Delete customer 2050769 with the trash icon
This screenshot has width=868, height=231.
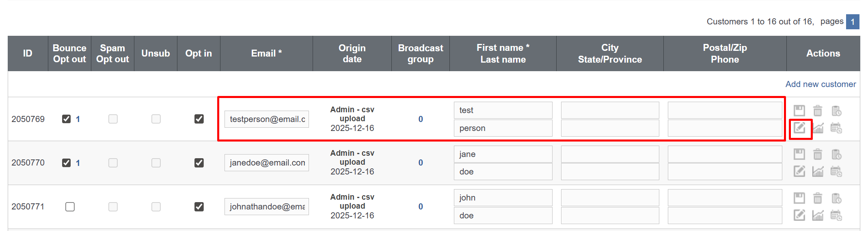click(x=818, y=111)
